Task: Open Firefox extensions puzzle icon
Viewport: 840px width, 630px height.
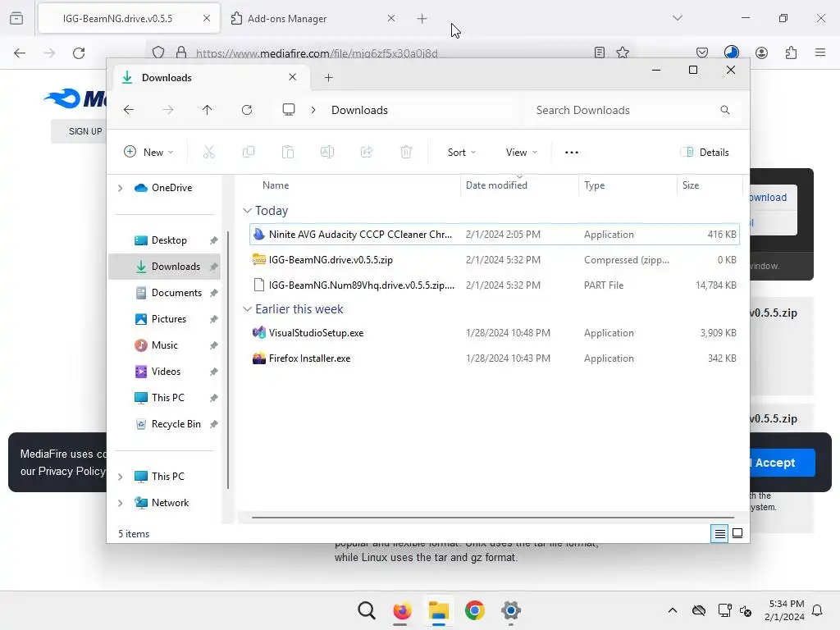Action: pyautogui.click(x=791, y=52)
